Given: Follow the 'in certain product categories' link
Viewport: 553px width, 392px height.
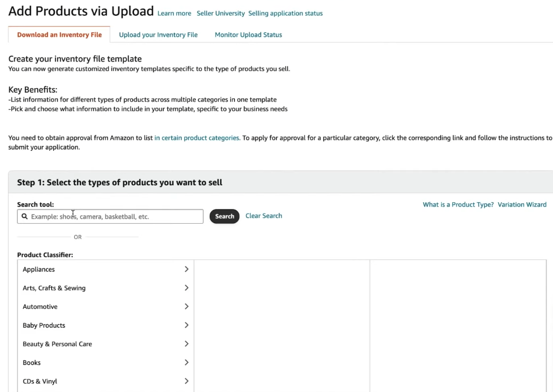Looking at the screenshot, I should [x=197, y=138].
